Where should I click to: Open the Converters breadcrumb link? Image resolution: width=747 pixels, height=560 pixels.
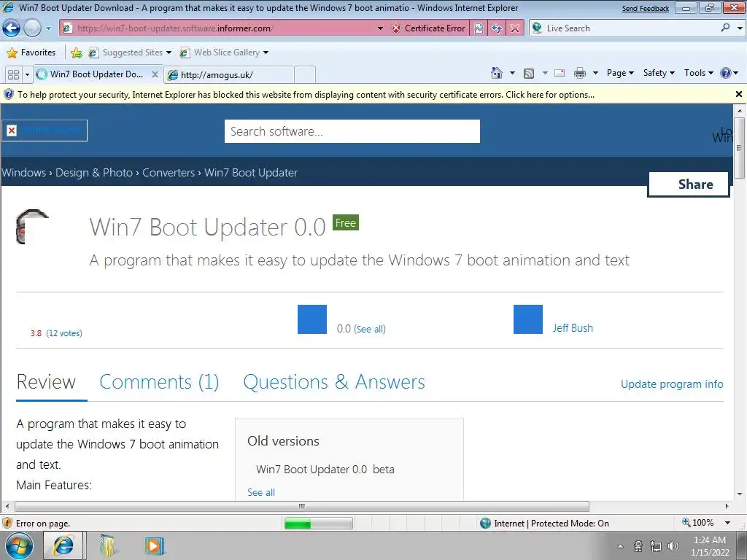pos(169,172)
